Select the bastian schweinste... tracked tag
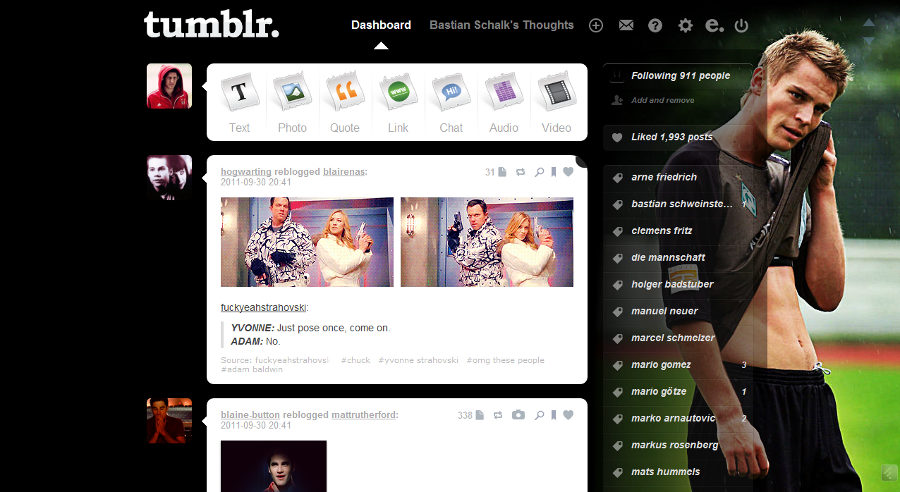The height and width of the screenshot is (492, 900). (682, 204)
